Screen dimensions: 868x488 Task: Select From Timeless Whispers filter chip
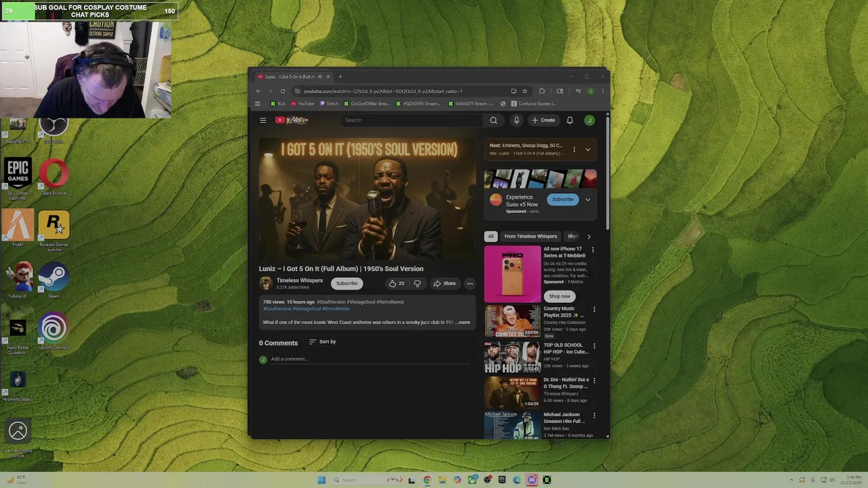(x=530, y=237)
